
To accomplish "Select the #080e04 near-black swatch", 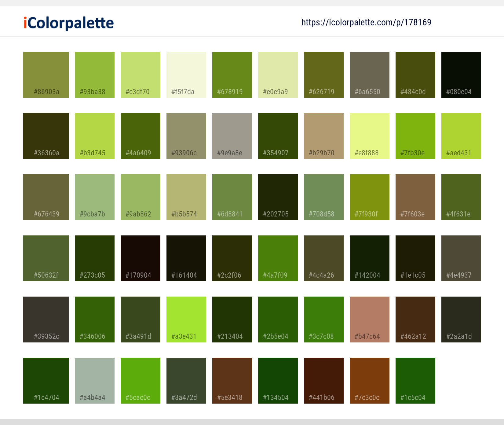I will pos(461,75).
